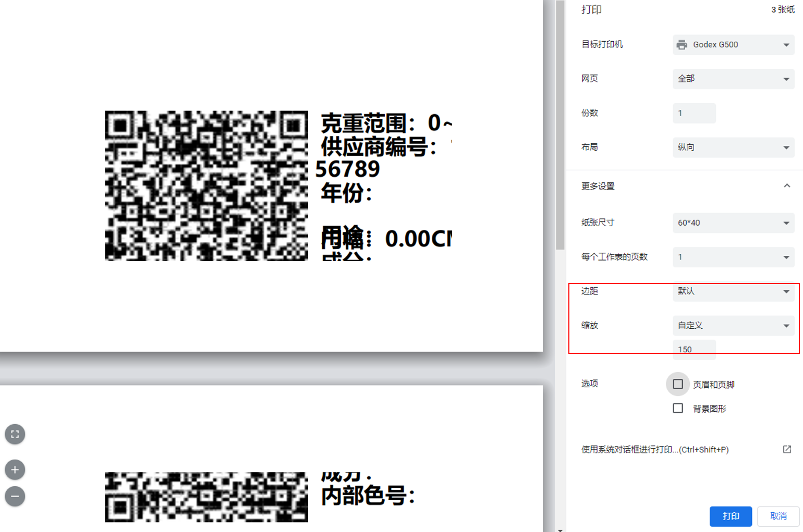Click the fit-to-page preview icon
Screen dimensions: 803x532
click(15, 434)
